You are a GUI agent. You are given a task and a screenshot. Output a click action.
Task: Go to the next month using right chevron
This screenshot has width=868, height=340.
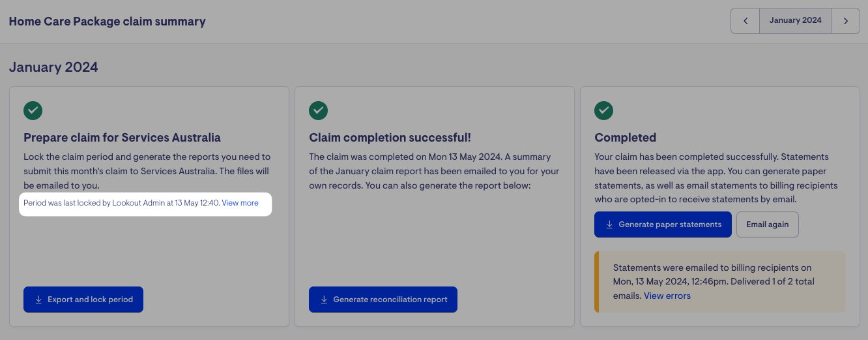[846, 21]
